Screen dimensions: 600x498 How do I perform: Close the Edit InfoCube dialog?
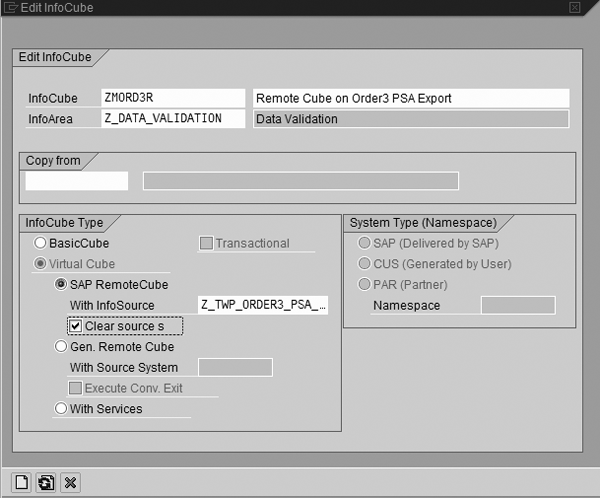coord(574,7)
